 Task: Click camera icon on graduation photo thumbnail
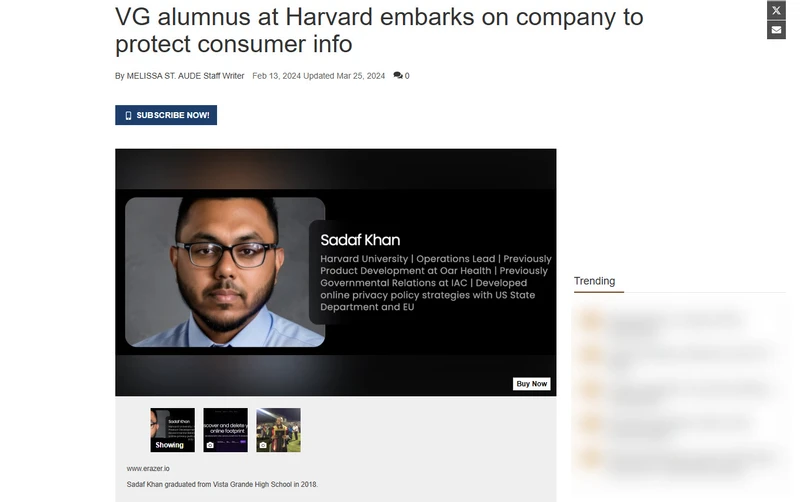pos(264,445)
